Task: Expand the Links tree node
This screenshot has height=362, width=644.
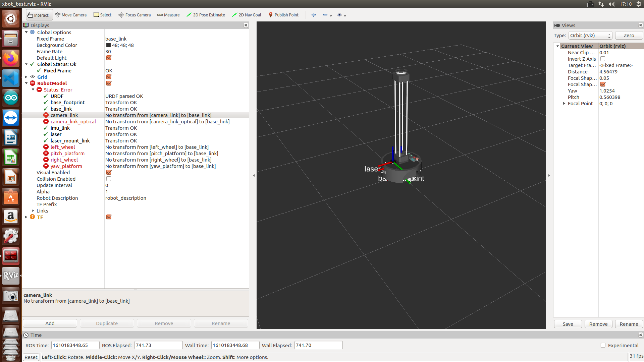Action: 33,210
